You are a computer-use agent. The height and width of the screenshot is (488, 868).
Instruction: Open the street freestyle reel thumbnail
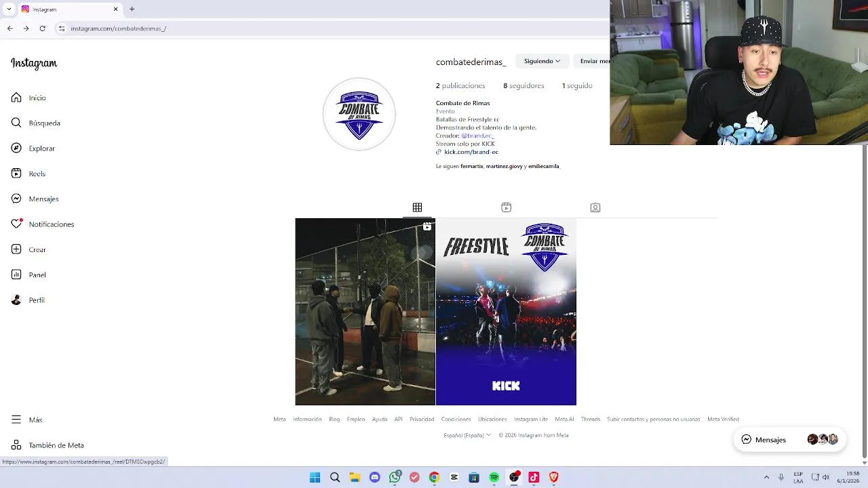coord(365,312)
